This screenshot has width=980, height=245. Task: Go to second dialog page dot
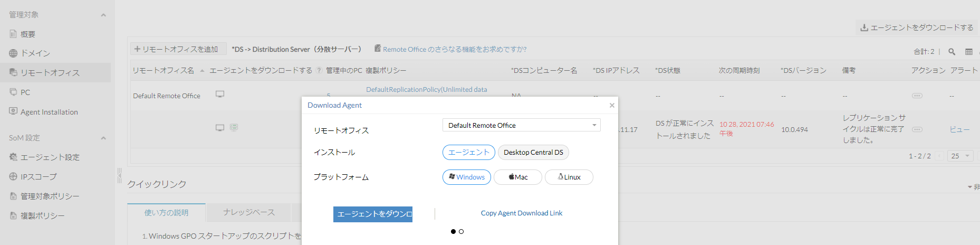(462, 232)
